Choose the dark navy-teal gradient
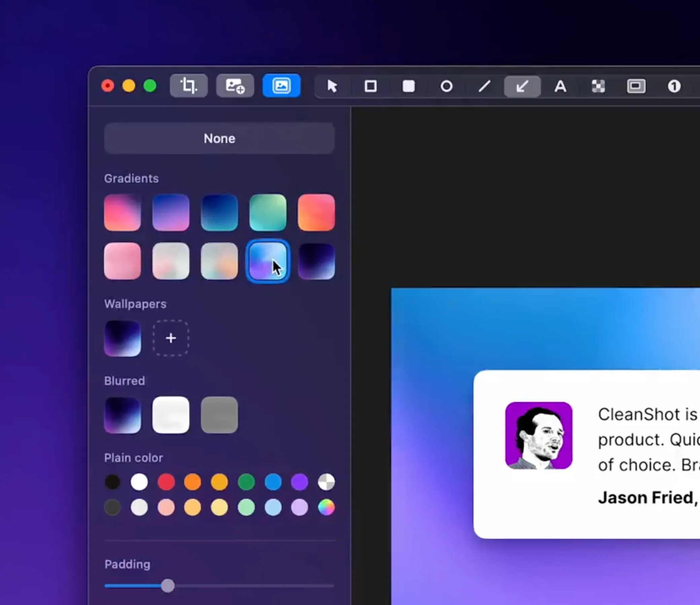Viewport: 700px width, 605px height. tap(219, 212)
